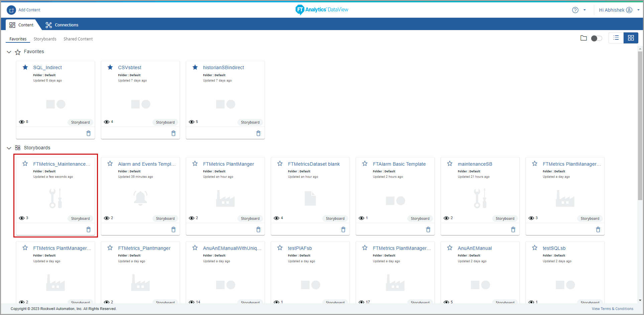This screenshot has width=644, height=315.
Task: Open the help question mark icon
Action: [x=575, y=10]
